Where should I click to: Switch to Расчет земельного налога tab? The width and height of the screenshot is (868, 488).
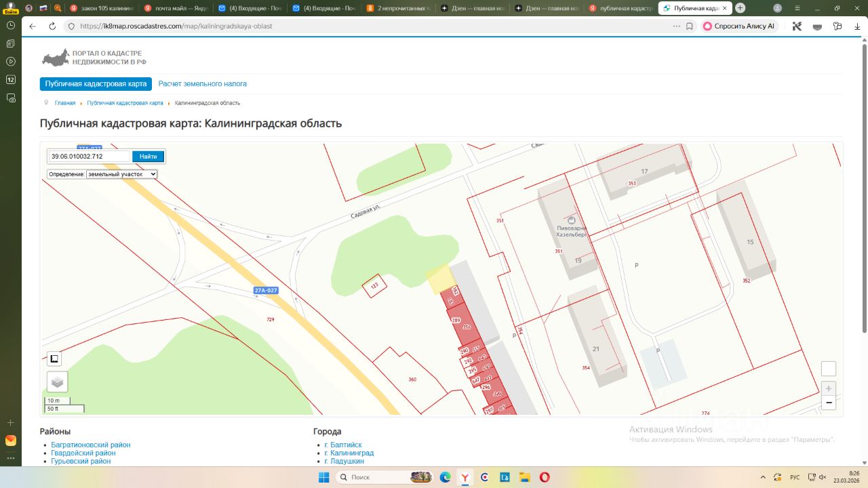(202, 84)
